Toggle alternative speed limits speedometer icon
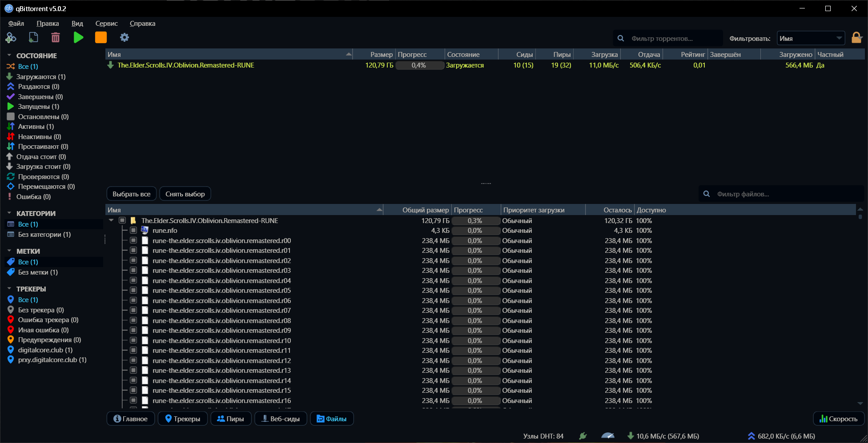Image resolution: width=868 pixels, height=443 pixels. [608, 436]
